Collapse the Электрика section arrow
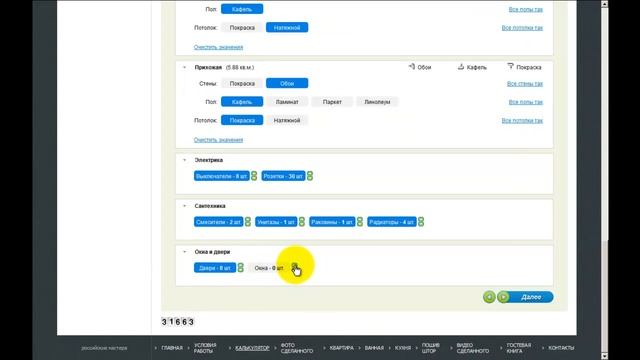 tap(184, 160)
